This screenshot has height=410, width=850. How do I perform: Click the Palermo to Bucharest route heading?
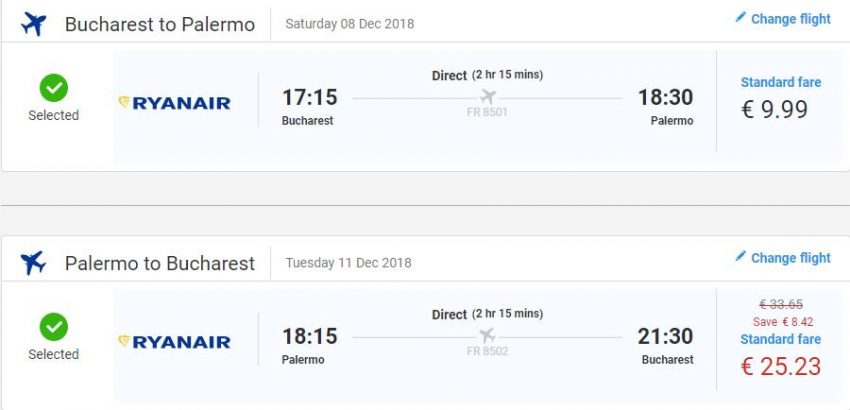coord(160,263)
